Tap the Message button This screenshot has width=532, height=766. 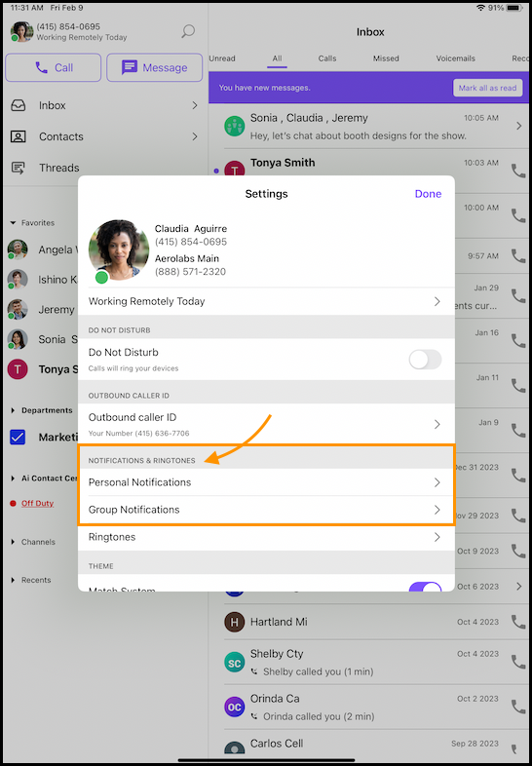(154, 67)
